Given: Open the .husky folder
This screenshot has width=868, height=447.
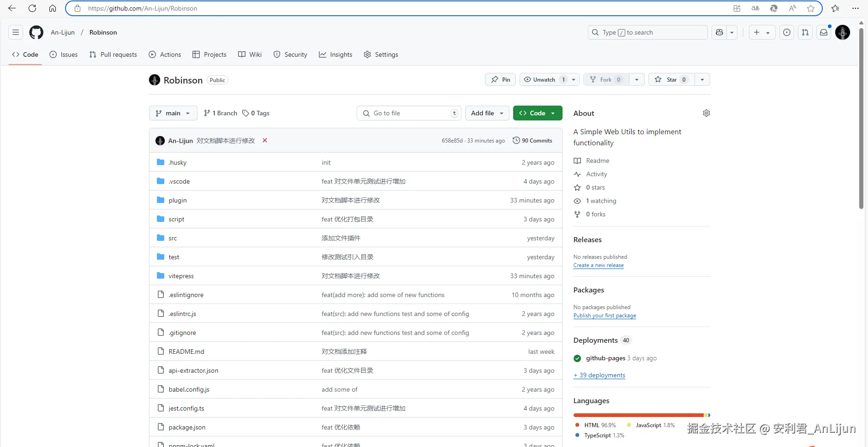Looking at the screenshot, I should (177, 162).
